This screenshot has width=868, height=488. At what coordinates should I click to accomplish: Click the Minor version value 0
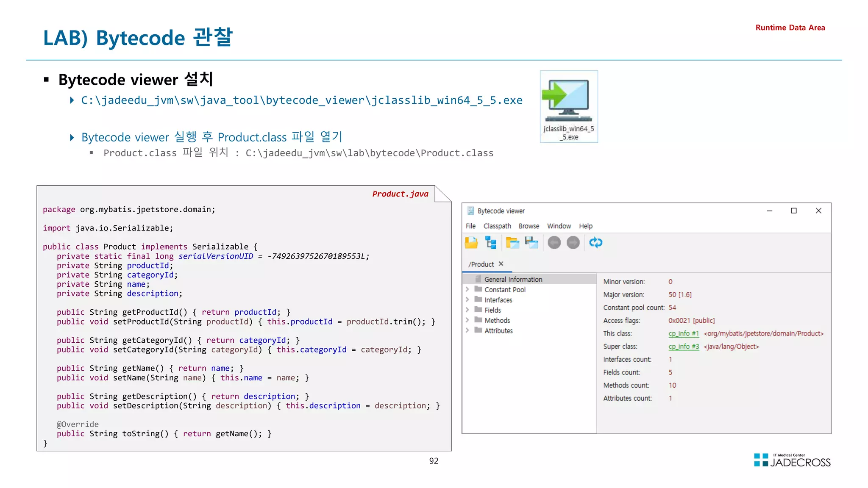670,282
